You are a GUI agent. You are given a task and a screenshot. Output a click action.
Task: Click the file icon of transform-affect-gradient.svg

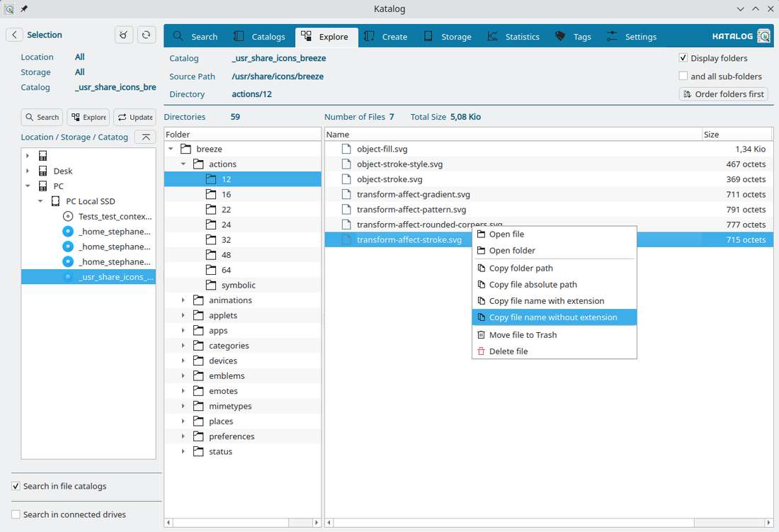click(346, 194)
